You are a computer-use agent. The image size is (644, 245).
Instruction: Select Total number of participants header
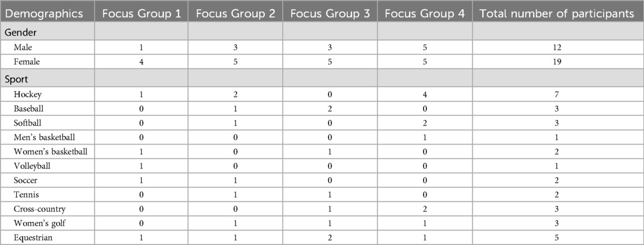point(557,13)
